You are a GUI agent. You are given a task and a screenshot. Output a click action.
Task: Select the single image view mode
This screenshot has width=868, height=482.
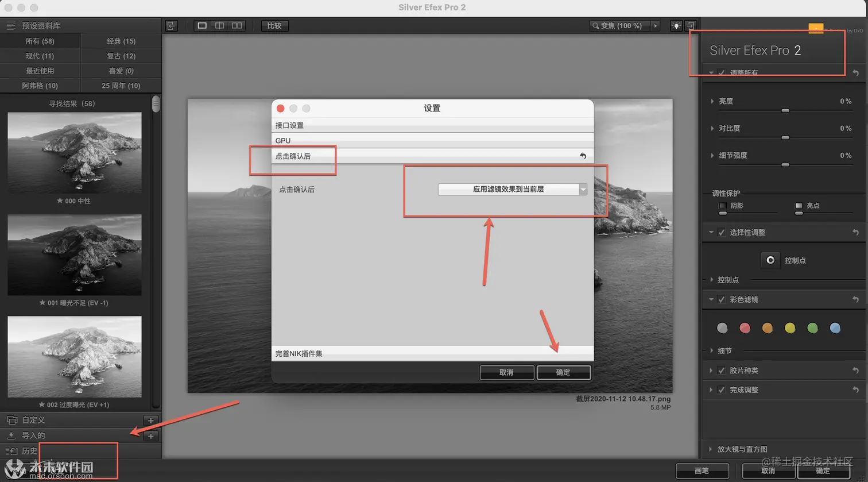pyautogui.click(x=202, y=25)
